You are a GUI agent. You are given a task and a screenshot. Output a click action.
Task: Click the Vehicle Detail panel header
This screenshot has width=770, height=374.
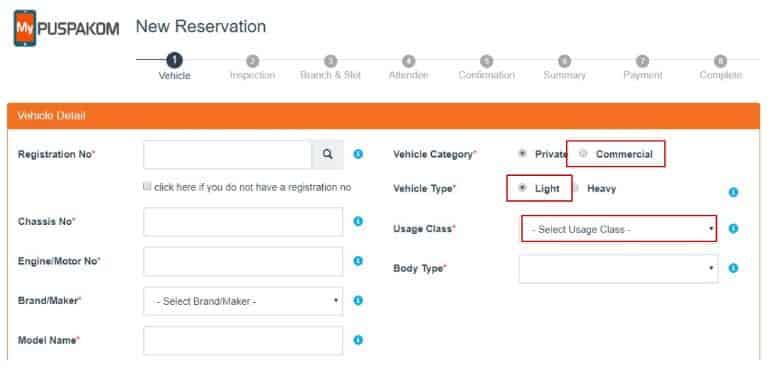tap(384, 116)
